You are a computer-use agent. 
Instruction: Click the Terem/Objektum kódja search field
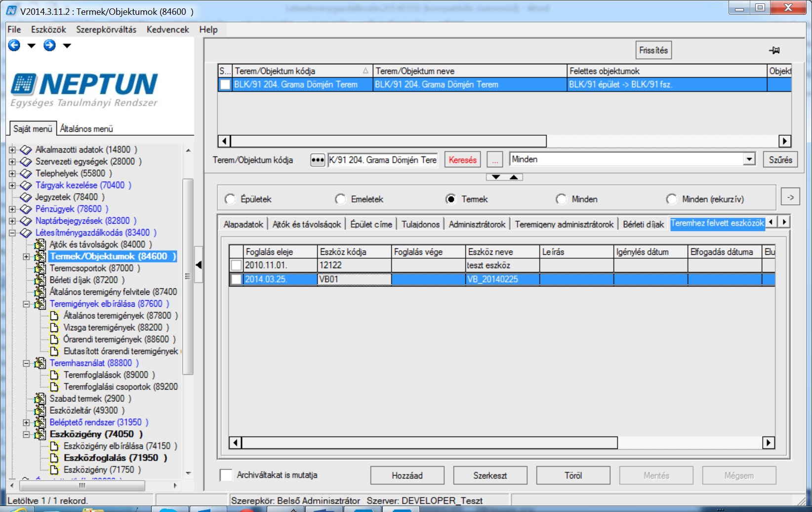coord(383,160)
